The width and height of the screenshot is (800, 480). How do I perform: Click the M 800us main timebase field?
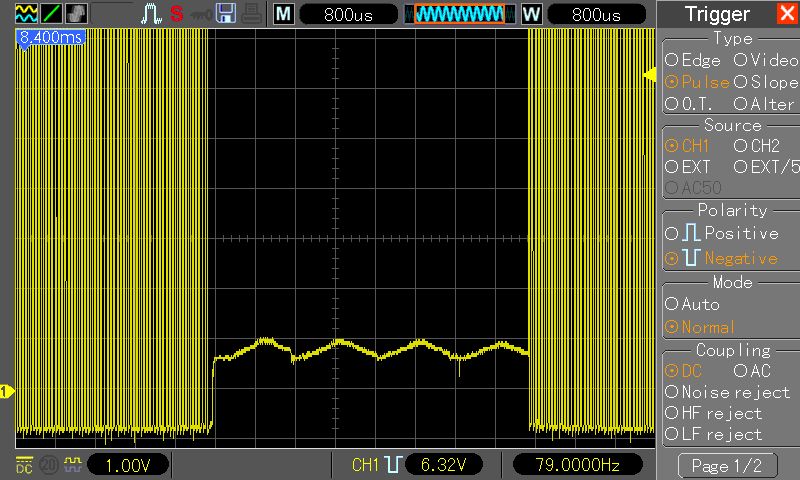click(x=335, y=14)
